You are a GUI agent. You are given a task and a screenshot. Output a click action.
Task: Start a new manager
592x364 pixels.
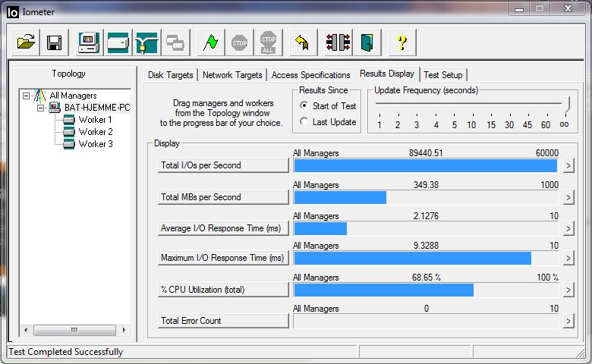89,42
